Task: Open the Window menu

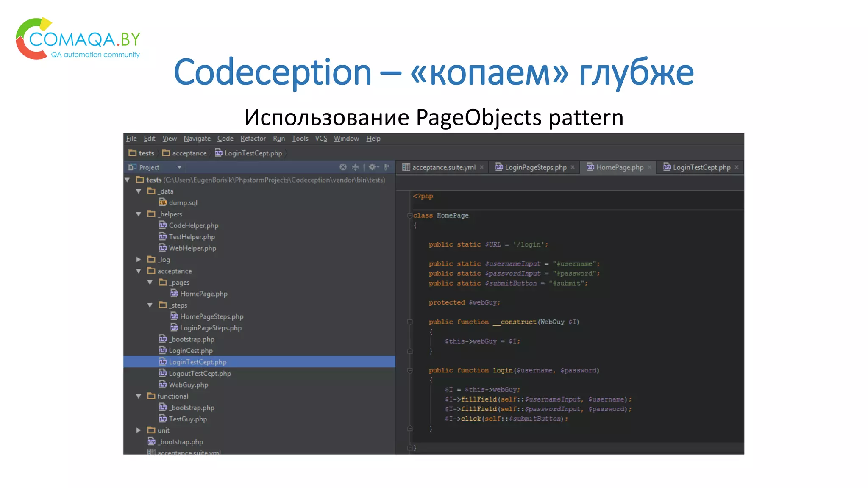Action: 346,139
